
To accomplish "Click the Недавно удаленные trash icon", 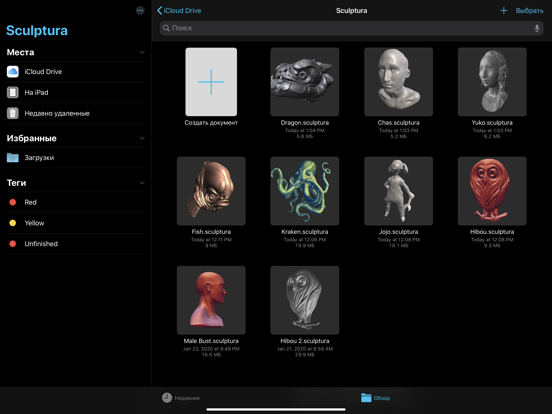I will tap(13, 113).
